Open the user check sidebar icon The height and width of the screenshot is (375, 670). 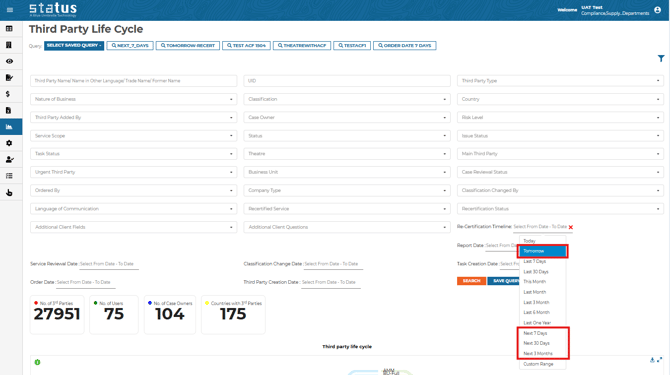tap(9, 159)
